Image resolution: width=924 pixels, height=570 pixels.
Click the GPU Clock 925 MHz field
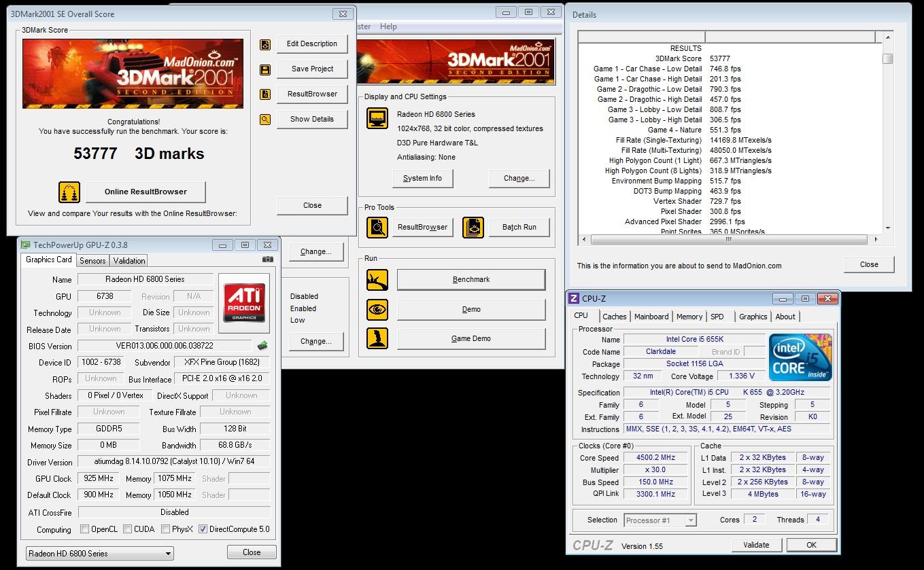(98, 478)
